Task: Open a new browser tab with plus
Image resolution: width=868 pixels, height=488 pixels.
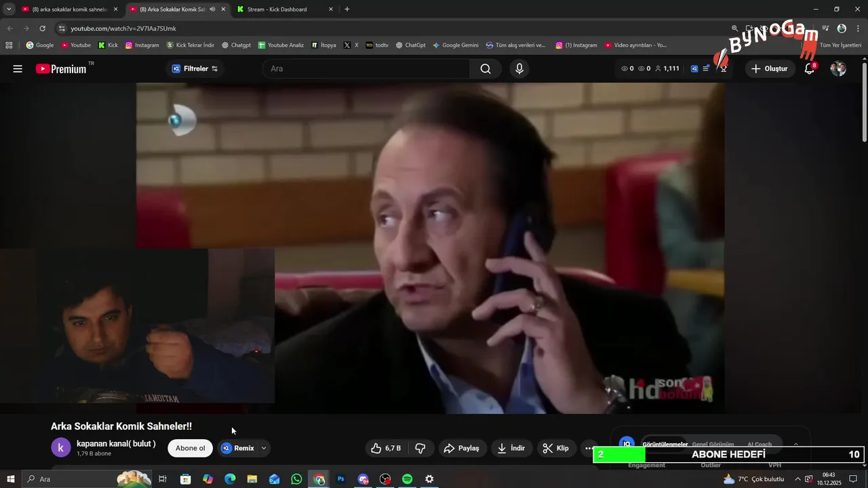Action: point(347,9)
